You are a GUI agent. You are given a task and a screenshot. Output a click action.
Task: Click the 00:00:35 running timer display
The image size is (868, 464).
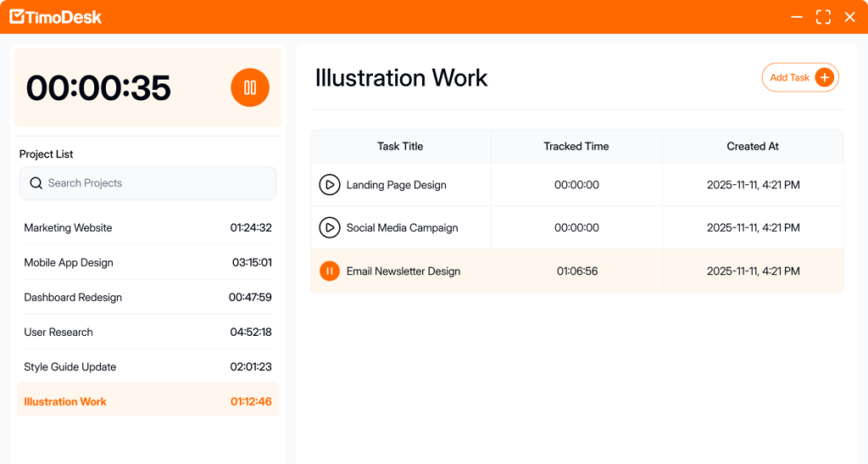click(98, 88)
